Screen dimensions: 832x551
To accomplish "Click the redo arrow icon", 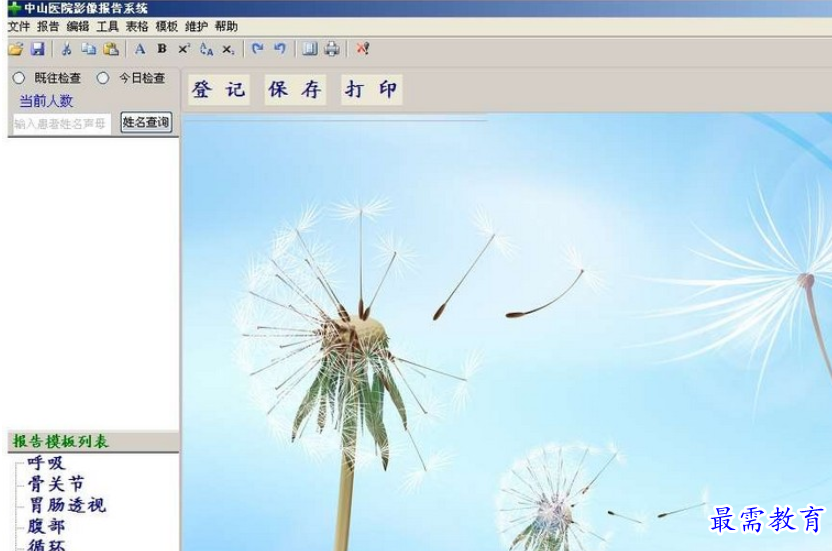I will (x=258, y=49).
